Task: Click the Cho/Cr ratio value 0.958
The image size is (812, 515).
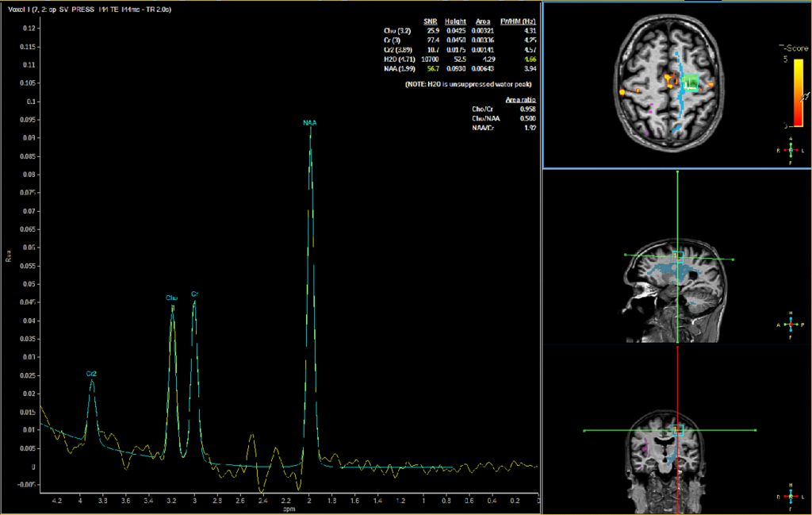Action: click(x=527, y=109)
